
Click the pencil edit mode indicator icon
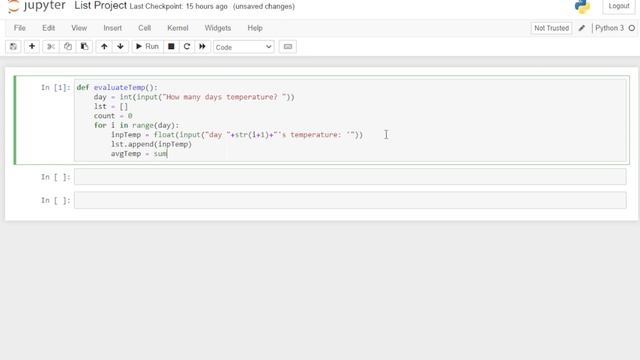click(582, 28)
